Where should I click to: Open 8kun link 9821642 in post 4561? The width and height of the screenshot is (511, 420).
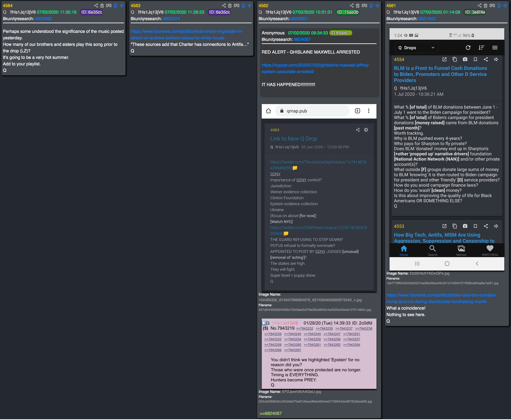click(427, 19)
